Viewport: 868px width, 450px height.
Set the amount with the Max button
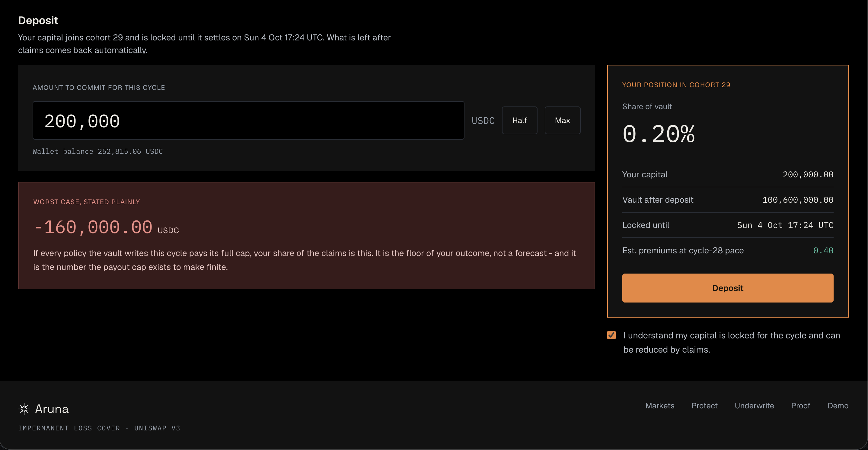point(562,121)
